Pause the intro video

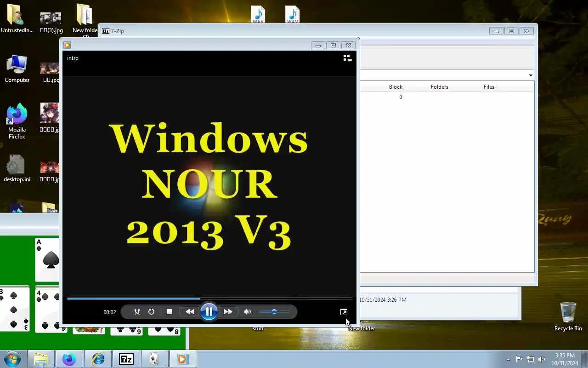[209, 312]
